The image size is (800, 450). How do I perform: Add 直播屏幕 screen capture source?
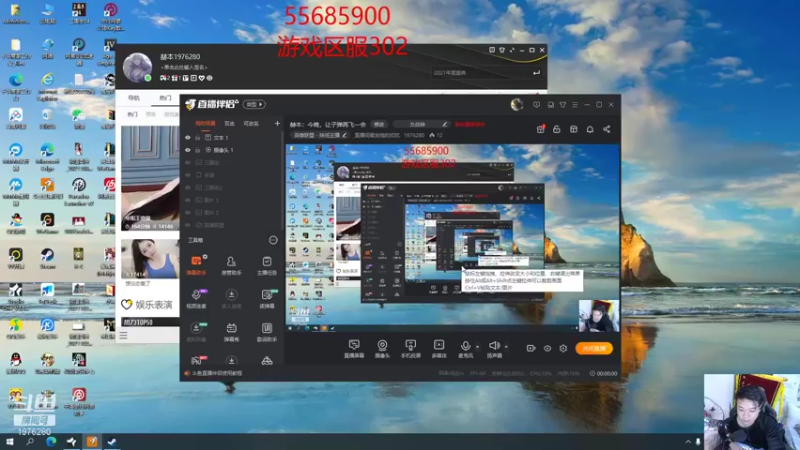click(354, 348)
